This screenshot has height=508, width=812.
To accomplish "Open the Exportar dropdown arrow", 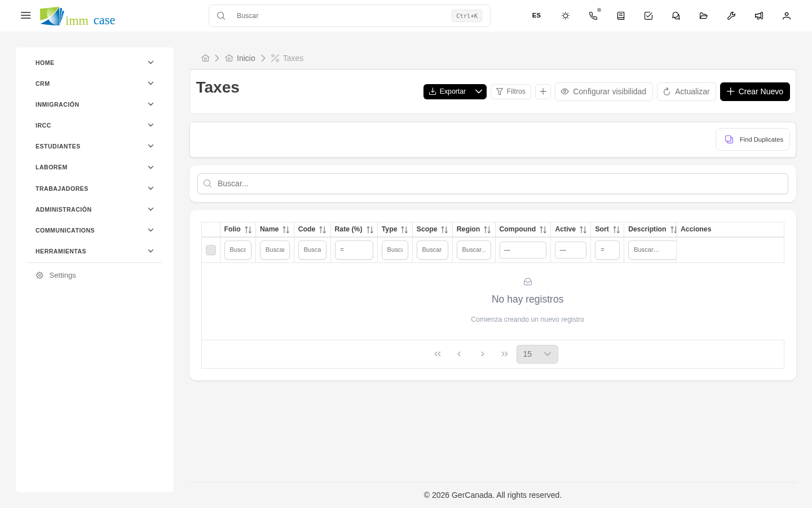I will [479, 91].
